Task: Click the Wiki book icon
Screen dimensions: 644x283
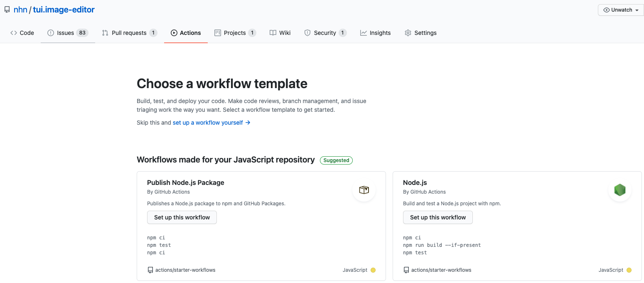Action: tap(273, 33)
